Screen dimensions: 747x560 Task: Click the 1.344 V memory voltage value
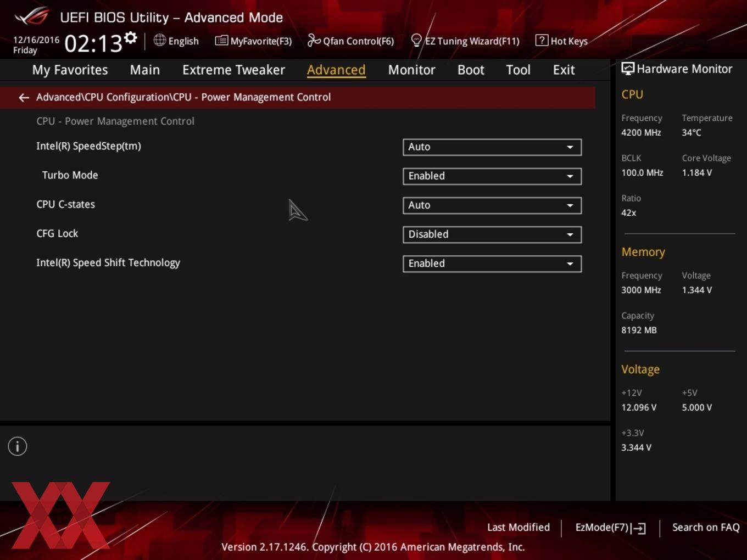click(696, 290)
